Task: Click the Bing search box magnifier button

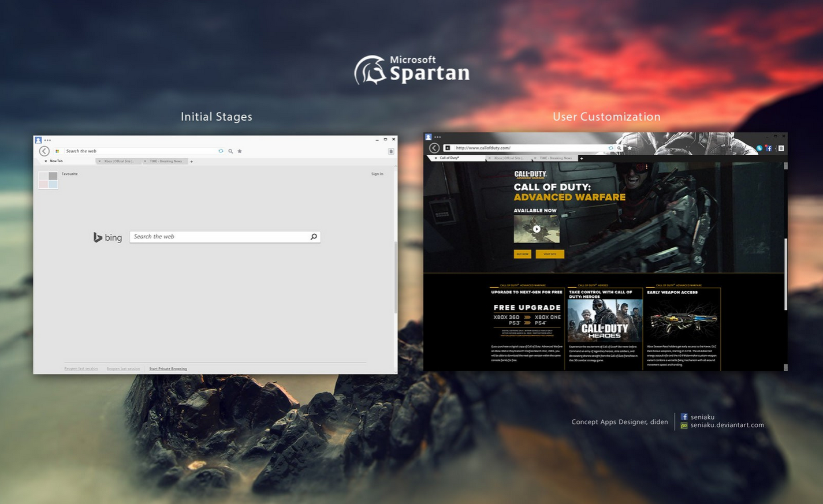Action: point(314,237)
